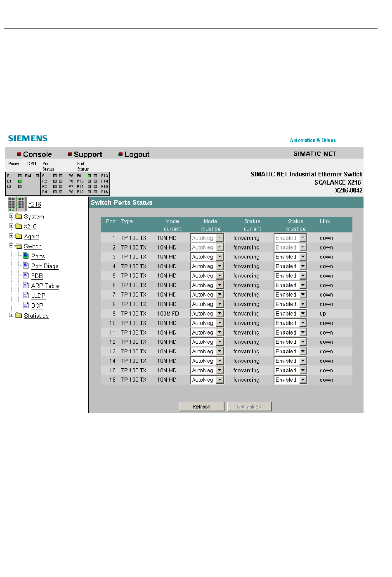392x577 pixels.
Task: Click the green L1 power LED
Action: [x=19, y=181]
